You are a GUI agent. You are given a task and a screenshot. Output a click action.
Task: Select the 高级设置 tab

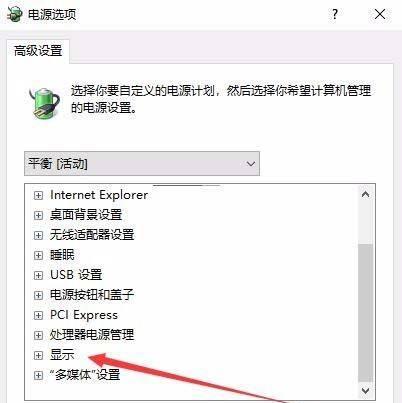coord(38,51)
